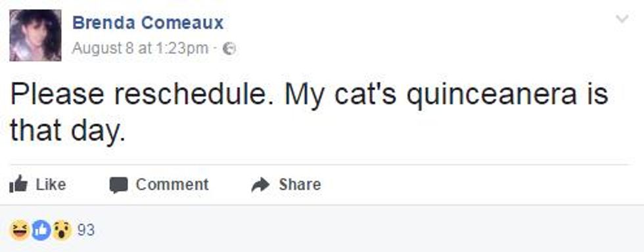Screen dimensions: 644x252
Task: Click the thumbs-up Like icon
Action: [x=18, y=184]
